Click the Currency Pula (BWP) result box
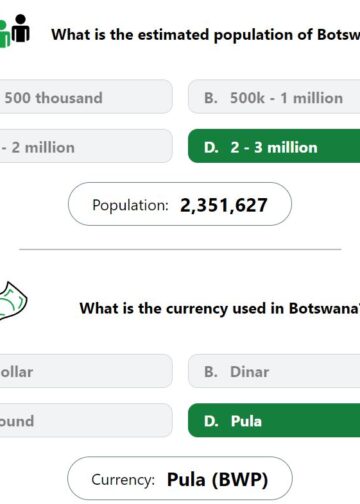Image resolution: width=360 pixels, height=504 pixels. (x=180, y=479)
